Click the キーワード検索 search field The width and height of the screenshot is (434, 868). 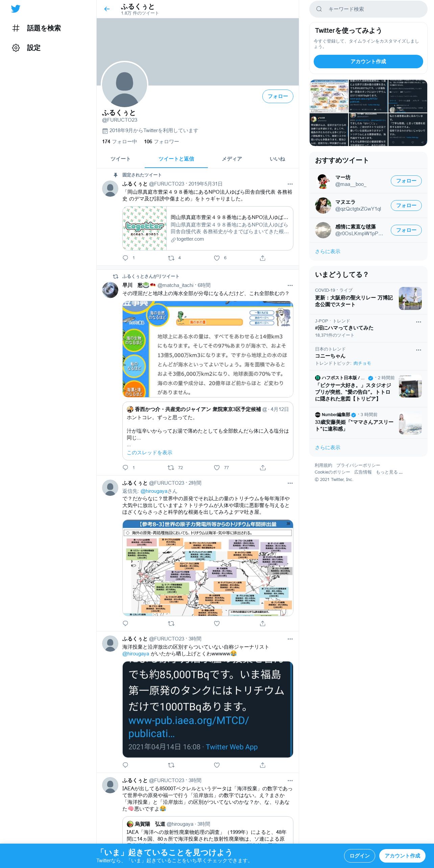coord(368,9)
